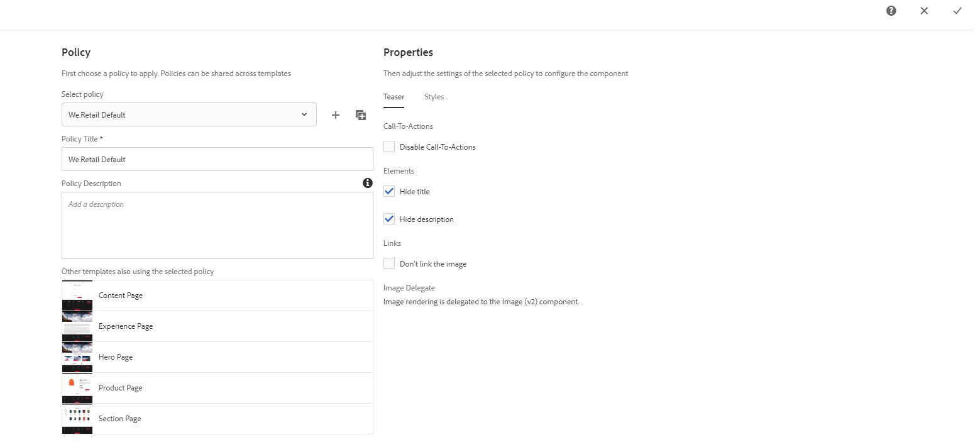Click the Hero Page thumbnail
The width and height of the screenshot is (980, 447).
[77, 357]
